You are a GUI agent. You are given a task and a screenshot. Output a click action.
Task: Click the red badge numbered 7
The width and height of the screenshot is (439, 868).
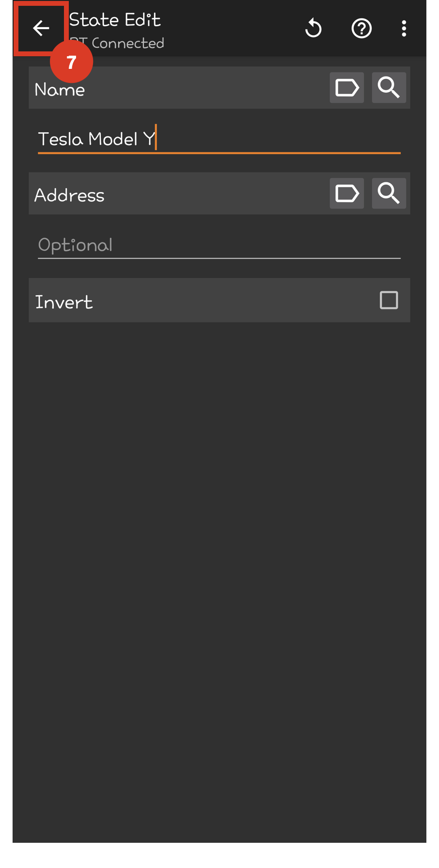point(72,62)
